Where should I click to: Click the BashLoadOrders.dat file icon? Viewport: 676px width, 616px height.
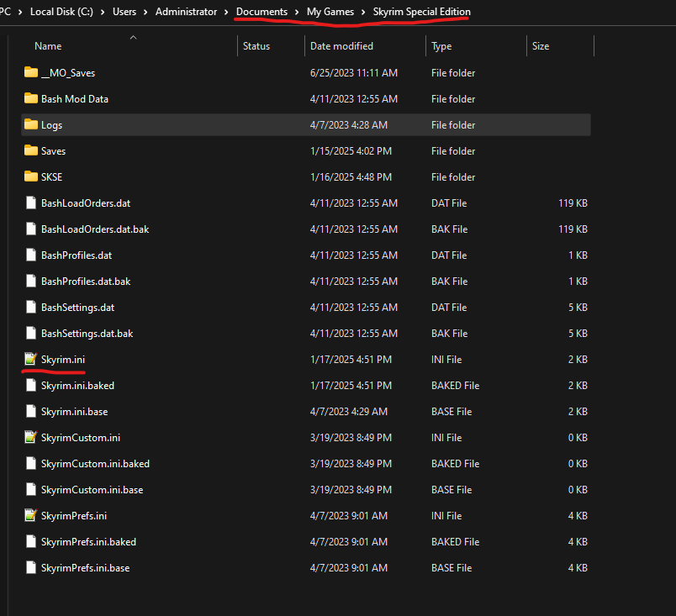(31, 203)
